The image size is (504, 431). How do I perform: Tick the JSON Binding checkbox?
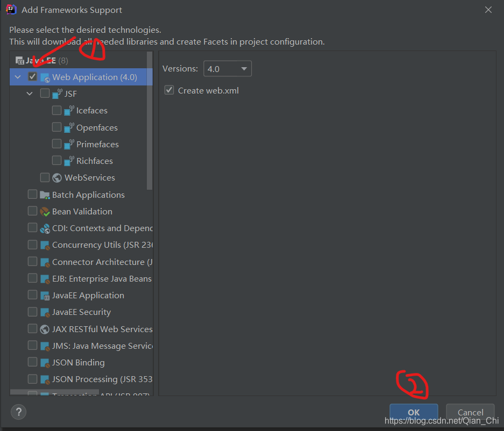(x=32, y=362)
